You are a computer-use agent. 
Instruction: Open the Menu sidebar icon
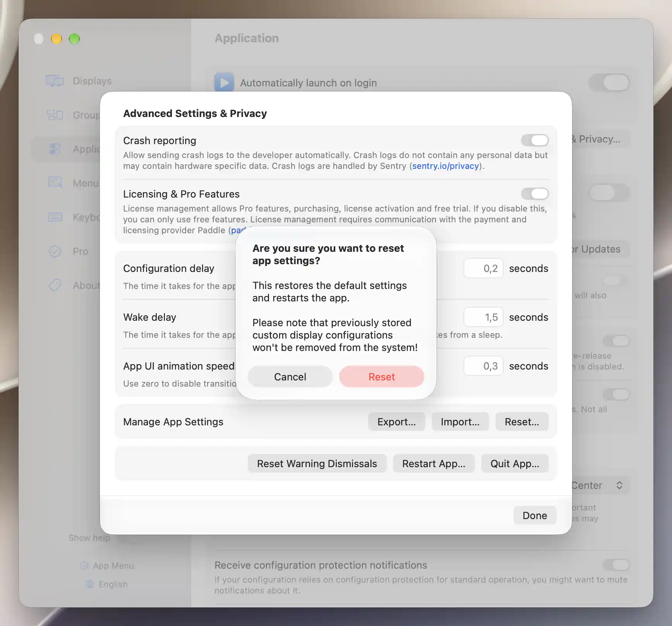(55, 183)
